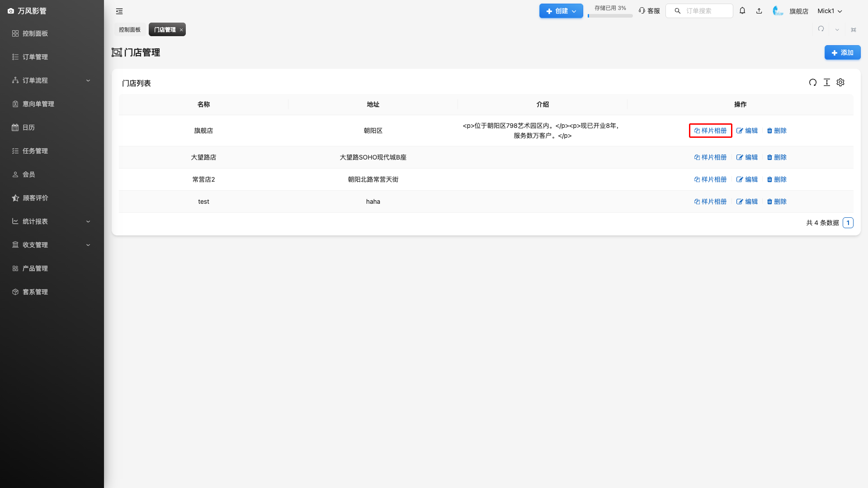This screenshot has height=488, width=868.
Task: Open the 创建 dropdown button
Action: coord(561,11)
